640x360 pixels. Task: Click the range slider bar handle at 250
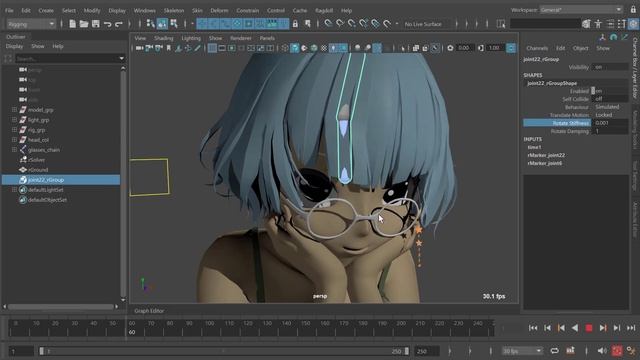[x=406, y=351]
